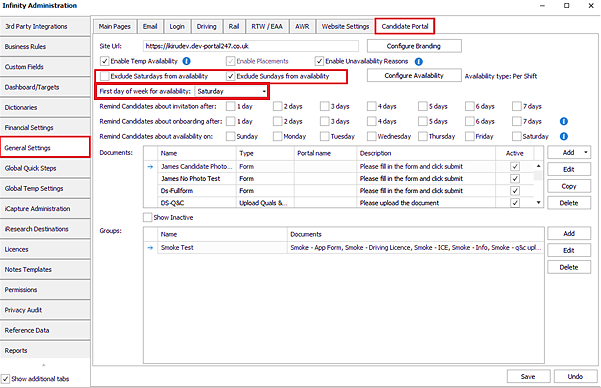This screenshot has height=388, width=601.
Task: Switch to Main Pages tab
Action: (x=114, y=26)
